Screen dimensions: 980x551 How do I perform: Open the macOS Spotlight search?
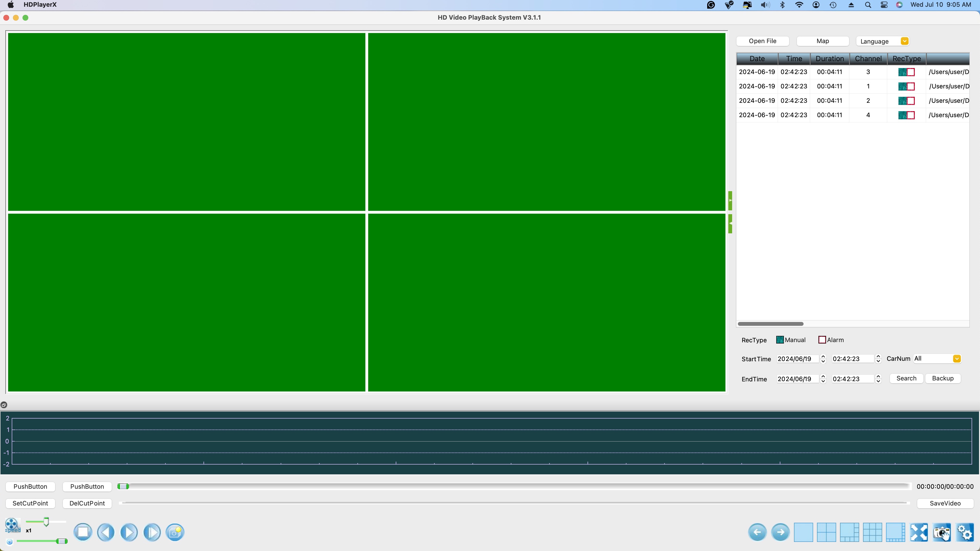point(868,5)
